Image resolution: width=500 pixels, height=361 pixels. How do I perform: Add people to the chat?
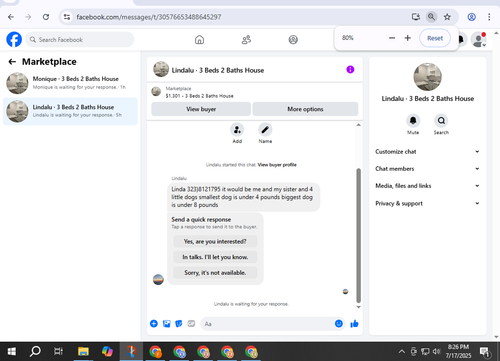[x=237, y=130]
